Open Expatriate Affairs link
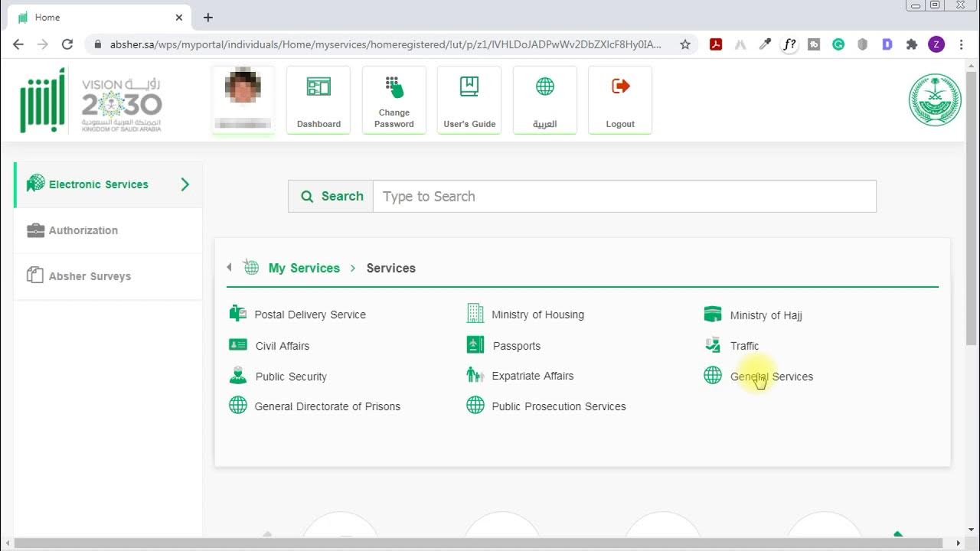 (x=533, y=376)
